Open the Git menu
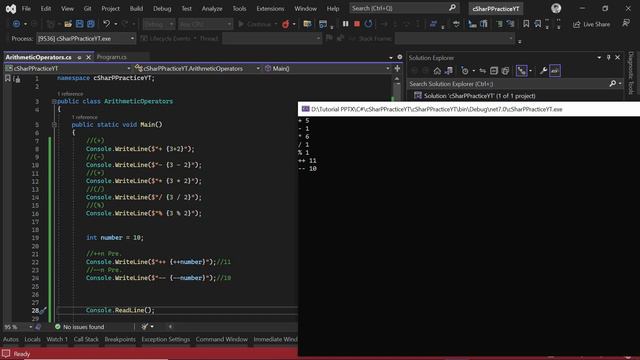The width and height of the screenshot is (640, 360). [x=87, y=8]
